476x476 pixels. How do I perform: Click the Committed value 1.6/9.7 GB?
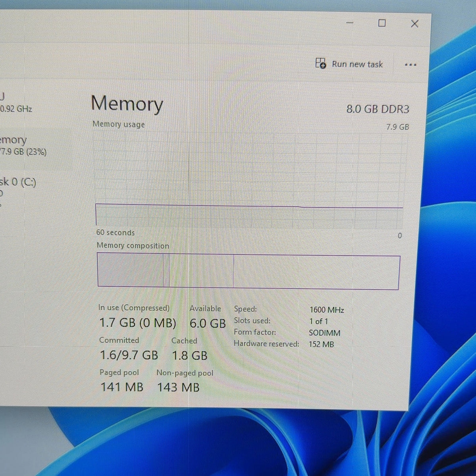[129, 355]
